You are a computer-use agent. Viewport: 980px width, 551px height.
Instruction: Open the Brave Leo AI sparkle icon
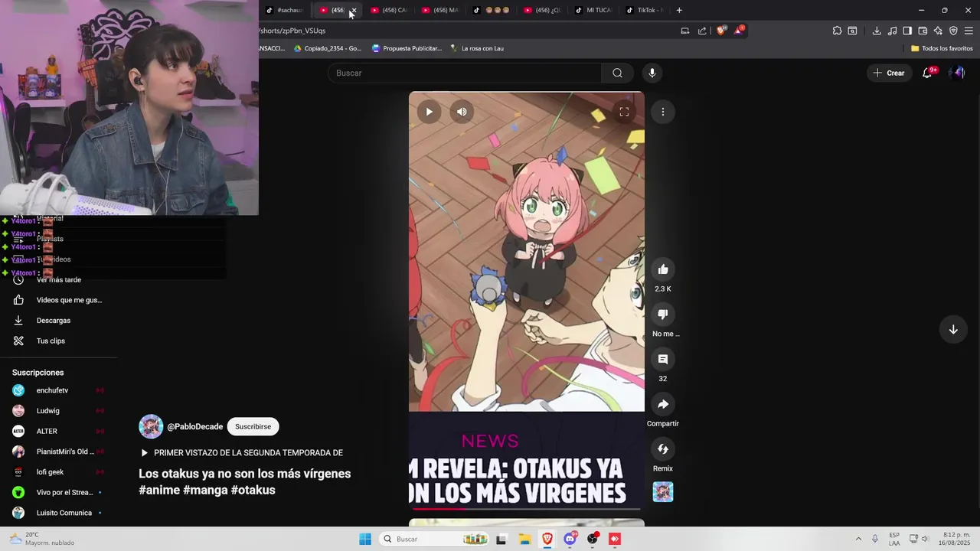click(x=938, y=31)
